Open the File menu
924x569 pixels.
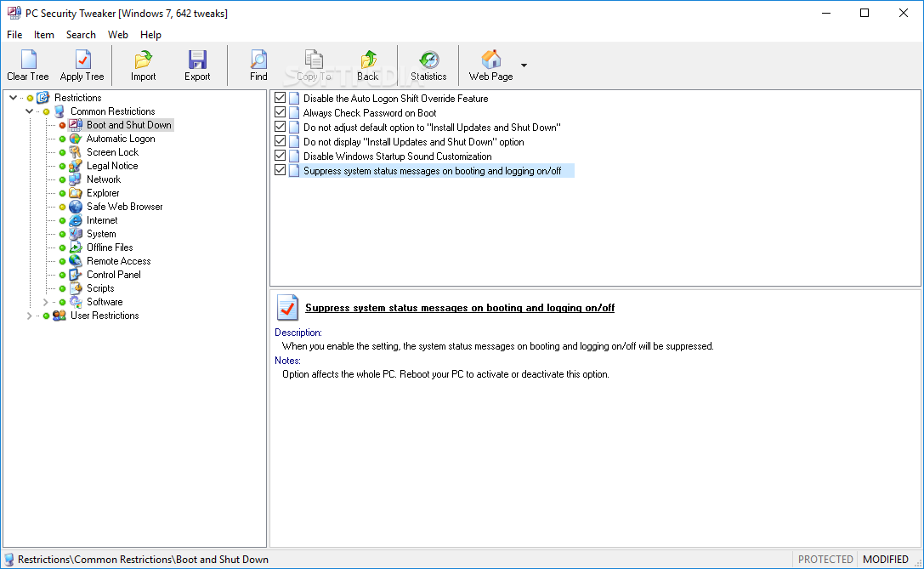[x=14, y=35]
